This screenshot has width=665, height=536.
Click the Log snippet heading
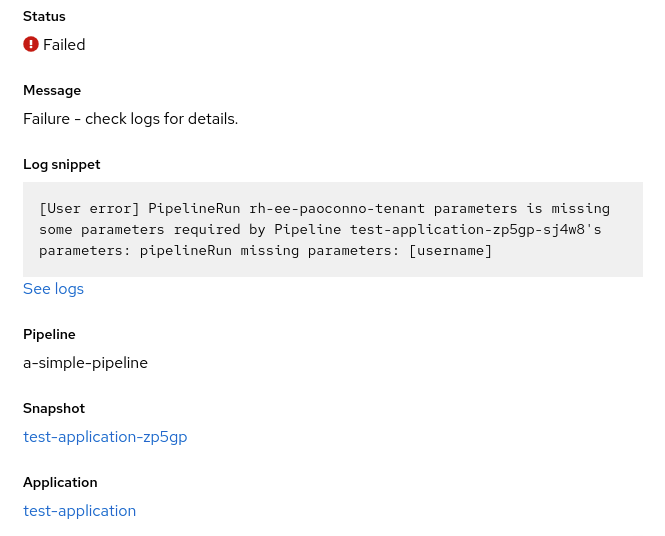point(62,164)
